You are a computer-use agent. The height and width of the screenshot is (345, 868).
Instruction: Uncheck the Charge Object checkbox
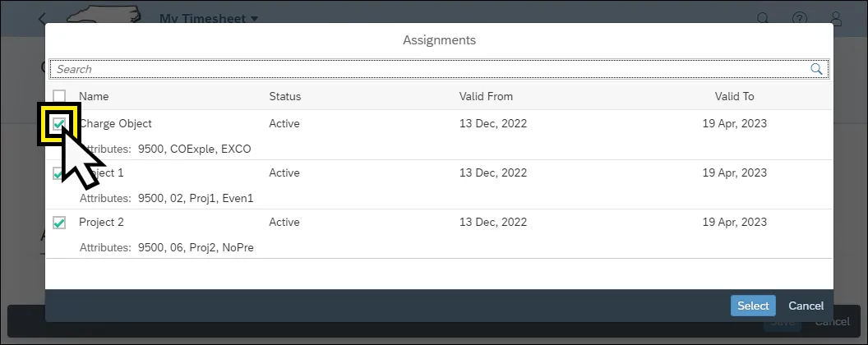[x=59, y=124]
